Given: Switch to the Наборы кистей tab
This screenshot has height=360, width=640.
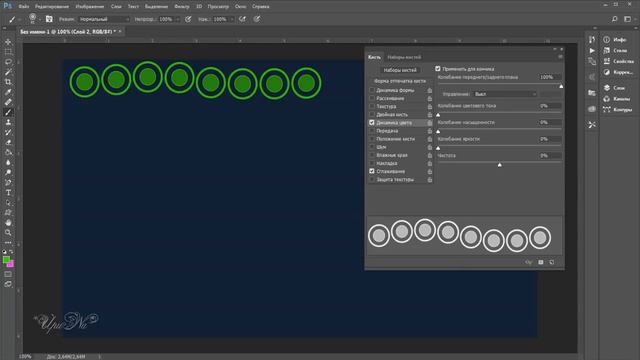Looking at the screenshot, I should [404, 57].
